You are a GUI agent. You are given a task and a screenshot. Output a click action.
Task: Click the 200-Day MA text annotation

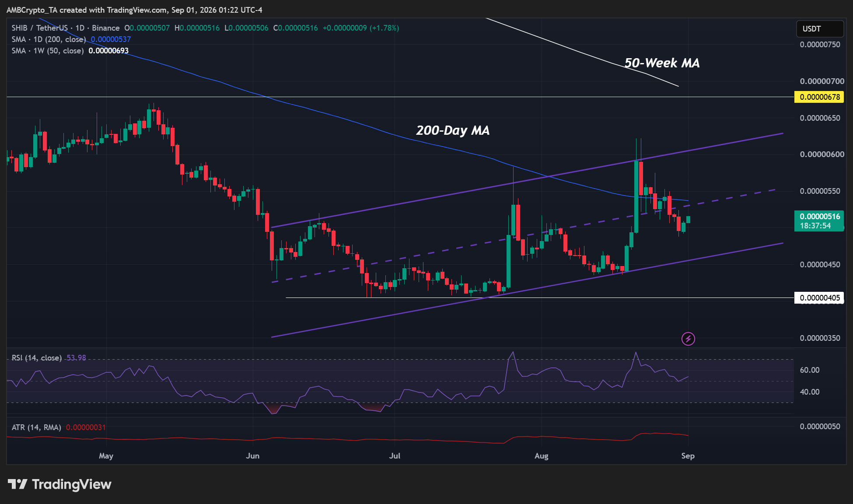453,130
